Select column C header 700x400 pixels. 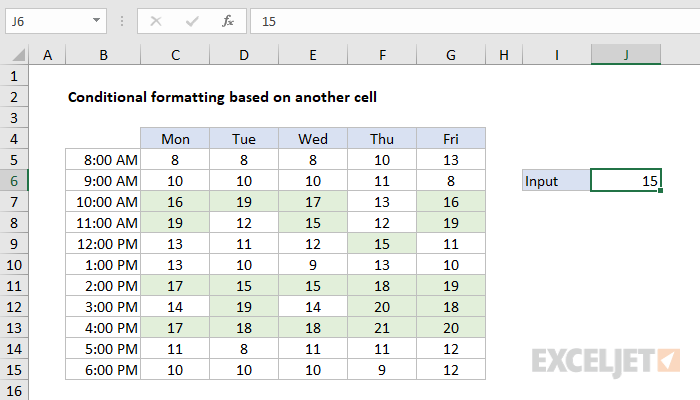[x=175, y=55]
